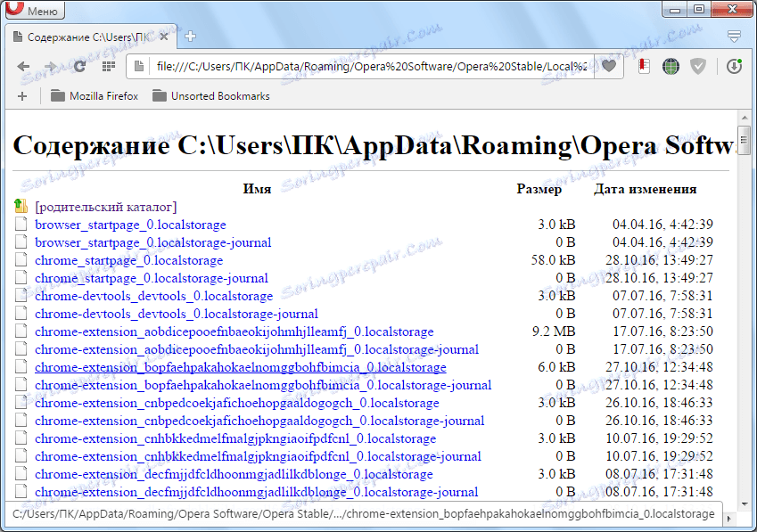This screenshot has width=757, height=532.
Task: Open the [родительский каталог] link
Action: tap(106, 207)
